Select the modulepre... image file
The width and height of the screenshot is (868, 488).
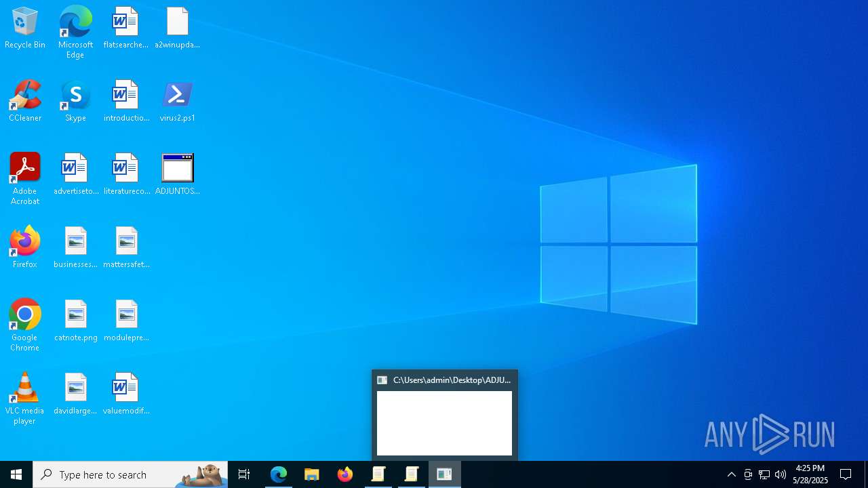click(125, 321)
